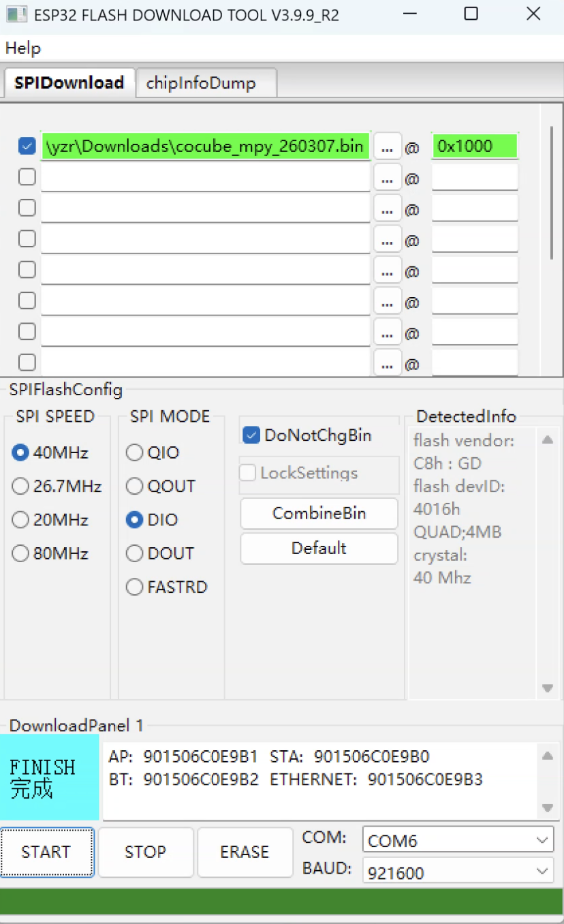Click the ERASE button
The width and height of the screenshot is (564, 924).
pos(245,852)
